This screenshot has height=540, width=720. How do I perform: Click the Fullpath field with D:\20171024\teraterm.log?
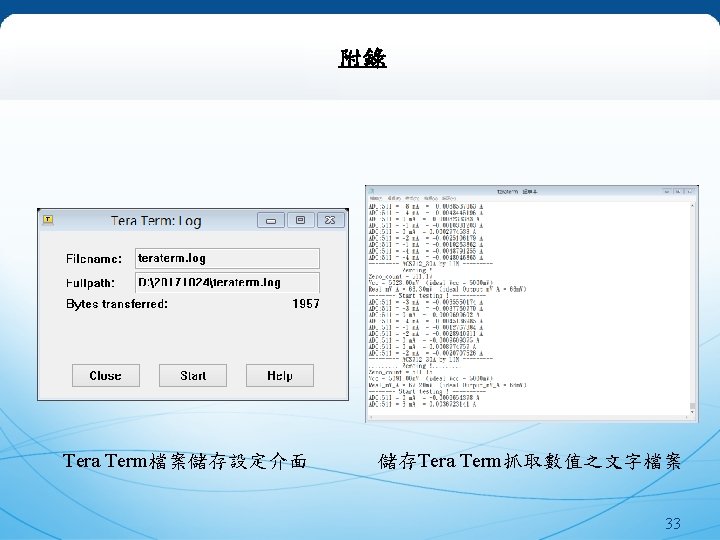coord(227,282)
